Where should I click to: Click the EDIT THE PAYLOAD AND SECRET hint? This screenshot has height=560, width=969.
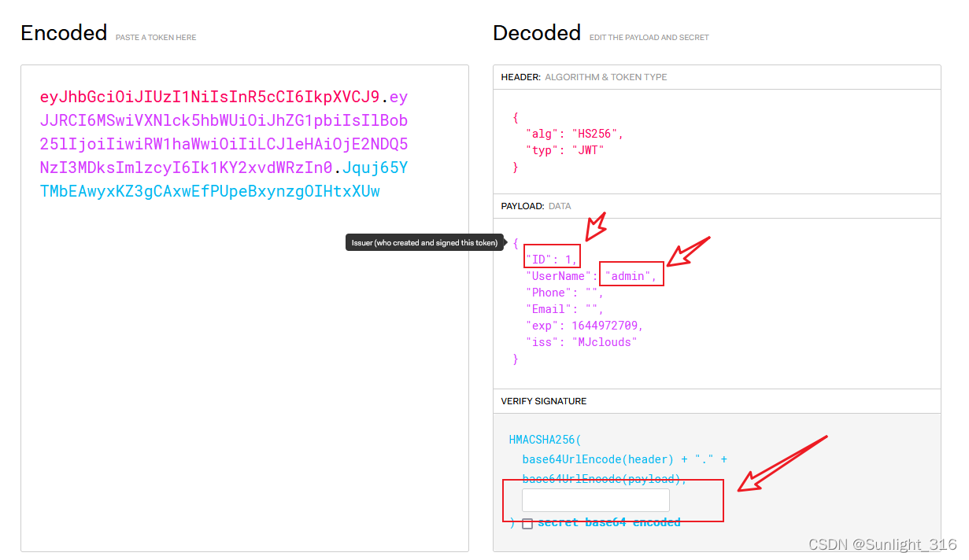[x=649, y=37]
